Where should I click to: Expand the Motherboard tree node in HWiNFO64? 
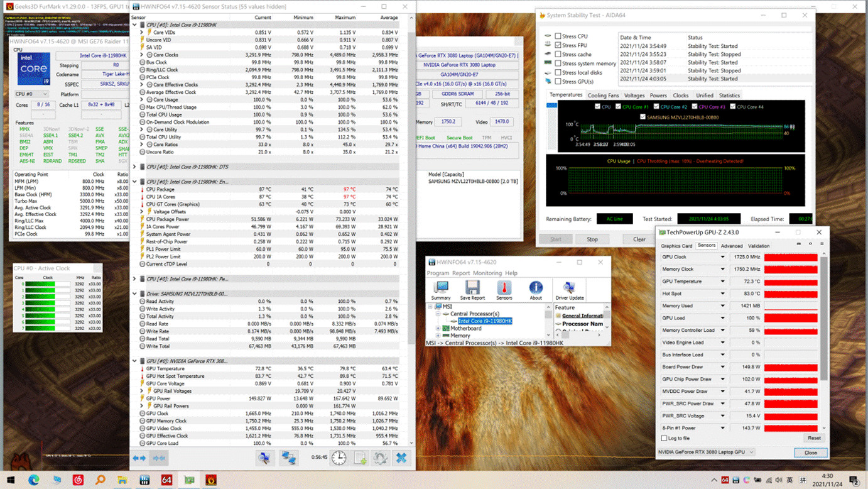pos(438,328)
